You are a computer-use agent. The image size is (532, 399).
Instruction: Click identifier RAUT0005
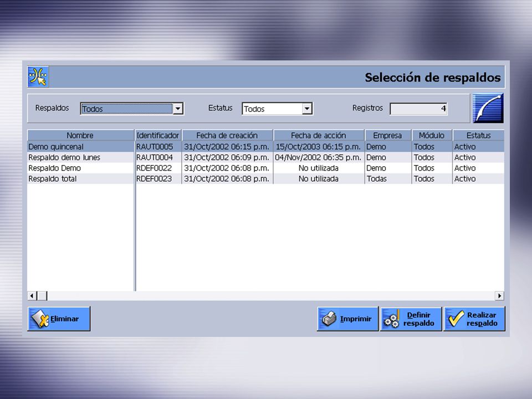click(155, 146)
